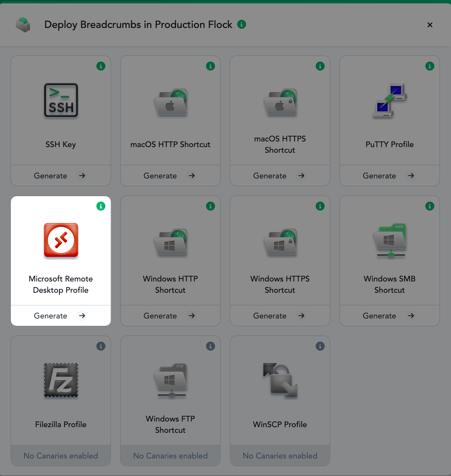Open info for SSH Key card
Screen dimensions: 451x476
(x=101, y=66)
